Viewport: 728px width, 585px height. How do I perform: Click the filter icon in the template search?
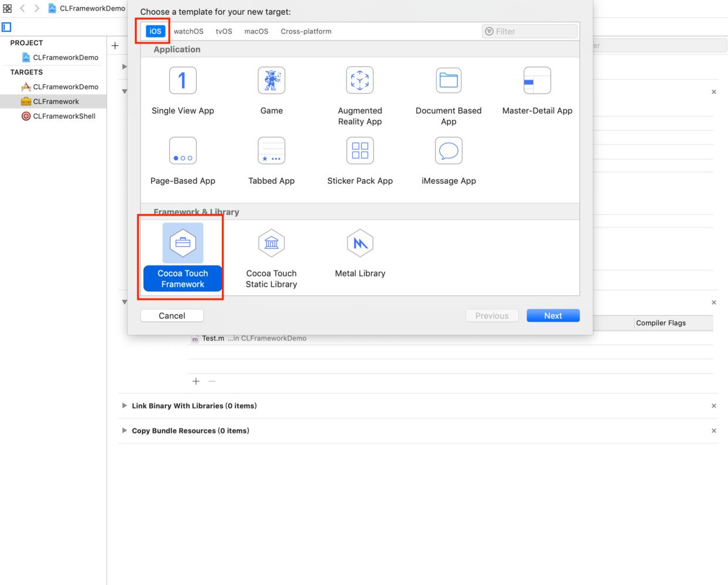[x=489, y=31]
